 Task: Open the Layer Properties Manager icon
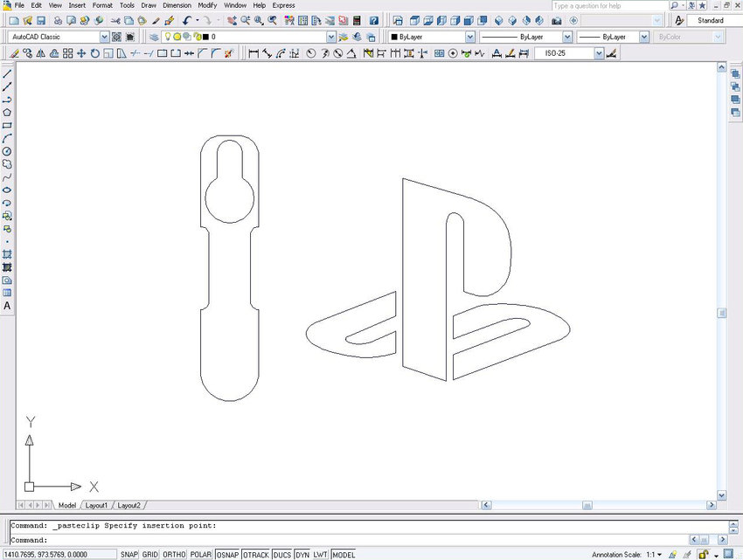pos(154,37)
